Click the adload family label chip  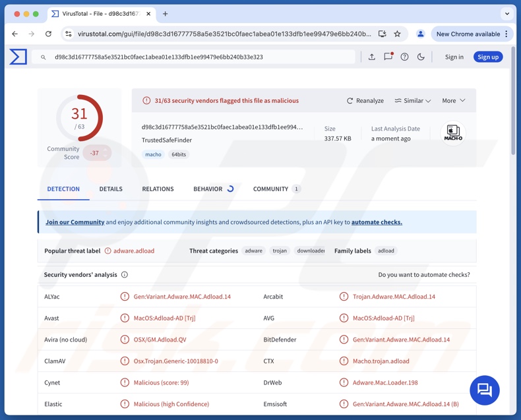[x=386, y=251]
